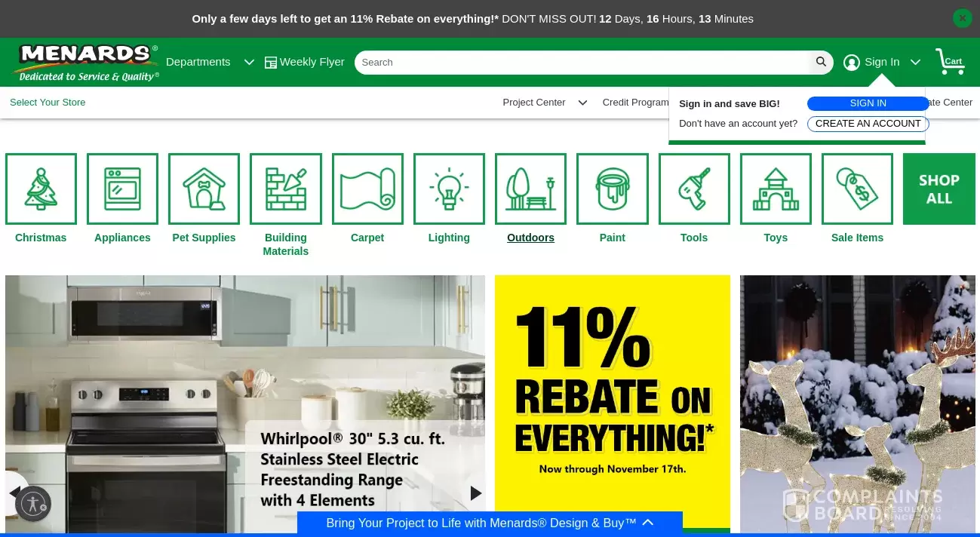980x537 pixels.
Task: Open the Weekly Flyer menu item
Action: [x=304, y=62]
